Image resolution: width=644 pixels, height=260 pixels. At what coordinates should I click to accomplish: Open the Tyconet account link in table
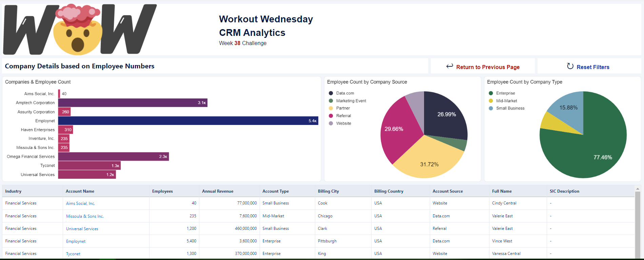tap(73, 254)
